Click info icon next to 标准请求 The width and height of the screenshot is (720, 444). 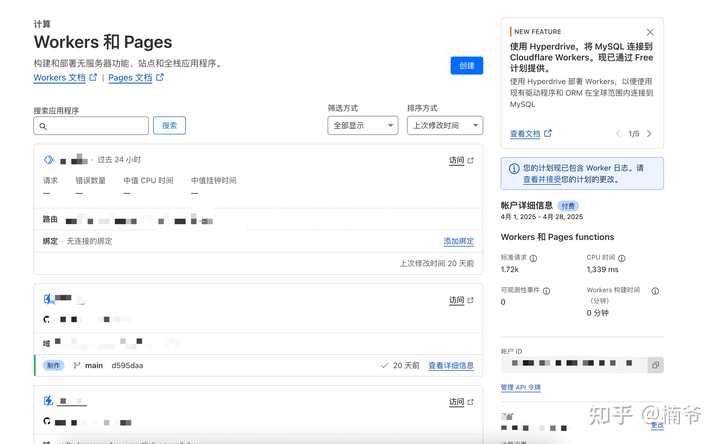[x=533, y=259]
